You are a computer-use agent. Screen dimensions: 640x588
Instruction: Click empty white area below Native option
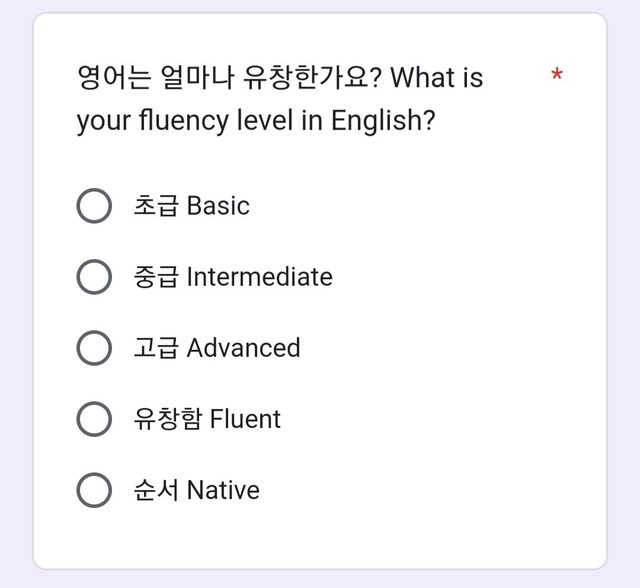tap(320, 539)
